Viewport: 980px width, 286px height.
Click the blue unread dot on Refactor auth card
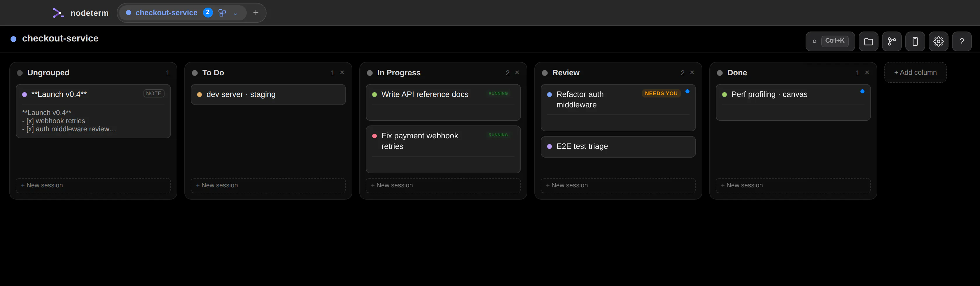[x=687, y=91]
